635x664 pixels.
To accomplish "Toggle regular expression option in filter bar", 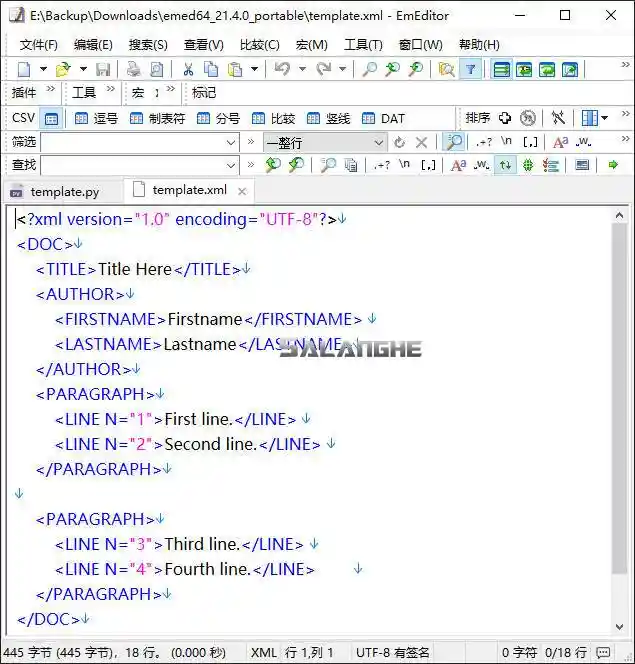I will coord(484,142).
